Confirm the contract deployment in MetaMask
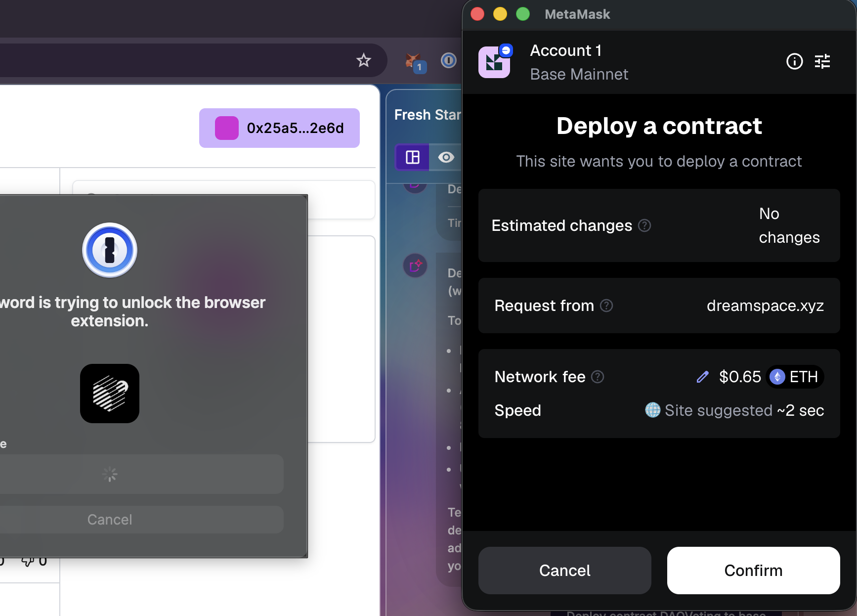 coord(753,571)
